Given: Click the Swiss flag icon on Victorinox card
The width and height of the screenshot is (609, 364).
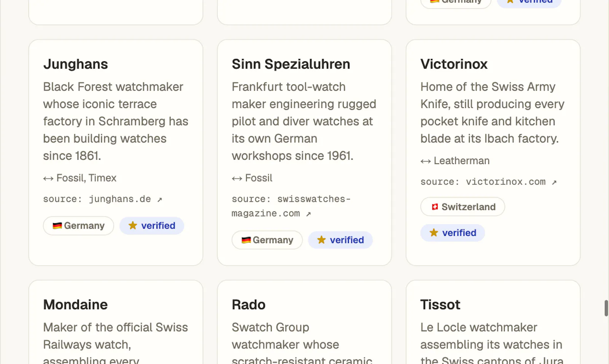Looking at the screenshot, I should [x=435, y=207].
